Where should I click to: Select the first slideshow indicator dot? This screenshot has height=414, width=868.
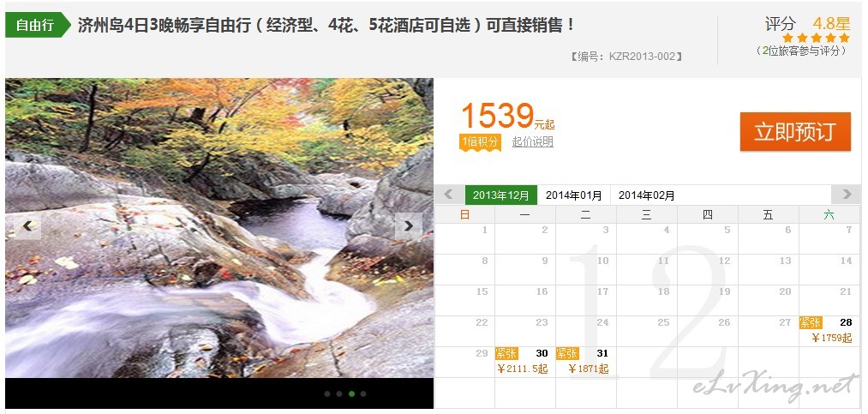click(327, 393)
